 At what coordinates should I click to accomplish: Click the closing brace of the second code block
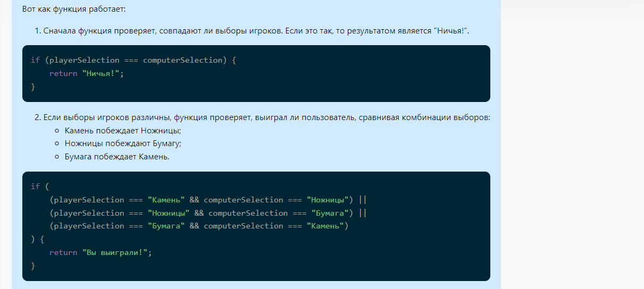[33, 265]
